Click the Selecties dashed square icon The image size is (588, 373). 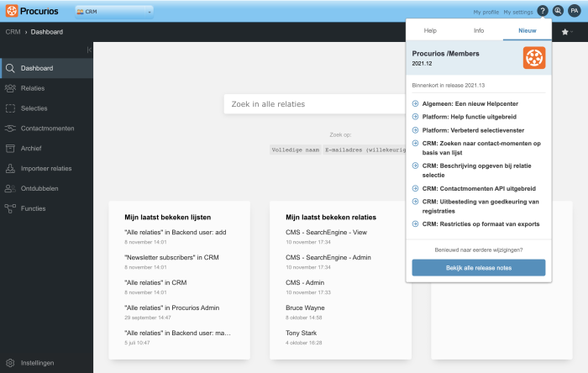[x=10, y=108]
